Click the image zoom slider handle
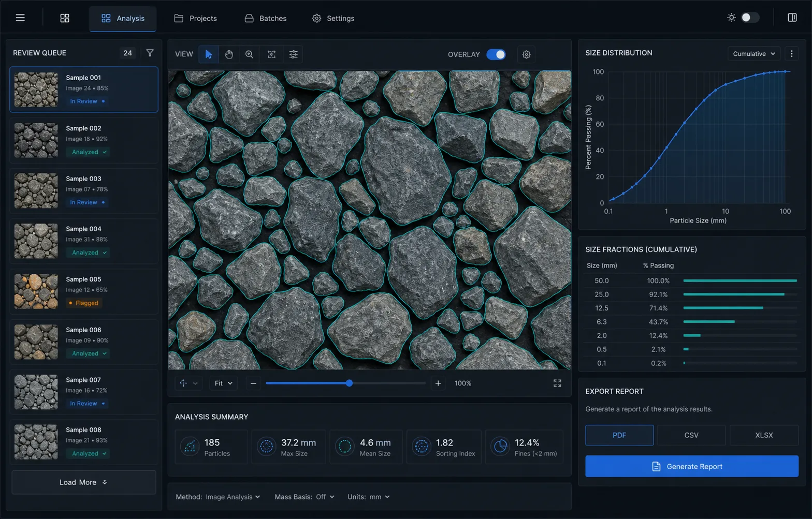812x519 pixels. (x=350, y=383)
